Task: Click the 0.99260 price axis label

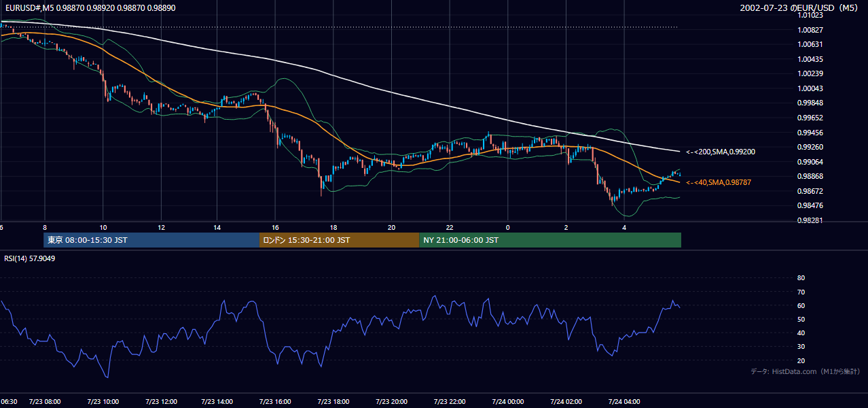Action: 810,147
